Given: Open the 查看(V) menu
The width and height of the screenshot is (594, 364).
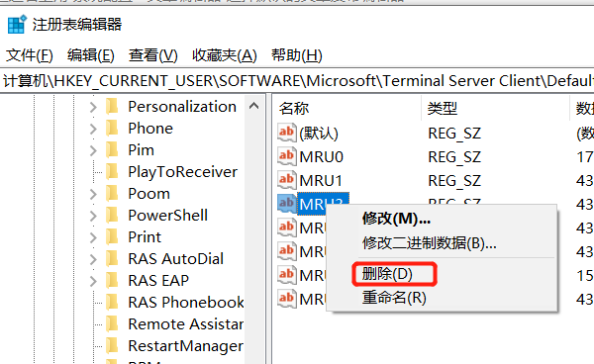Looking at the screenshot, I should click(153, 55).
